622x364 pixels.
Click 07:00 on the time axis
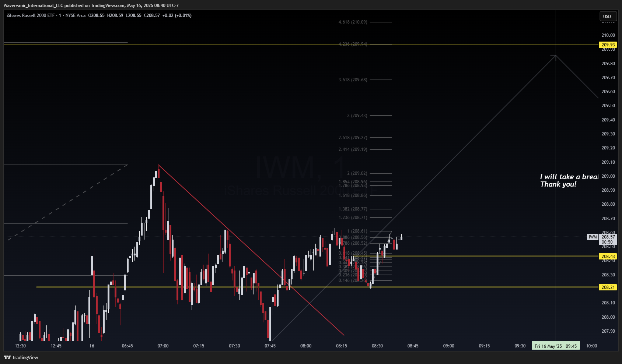pyautogui.click(x=163, y=346)
